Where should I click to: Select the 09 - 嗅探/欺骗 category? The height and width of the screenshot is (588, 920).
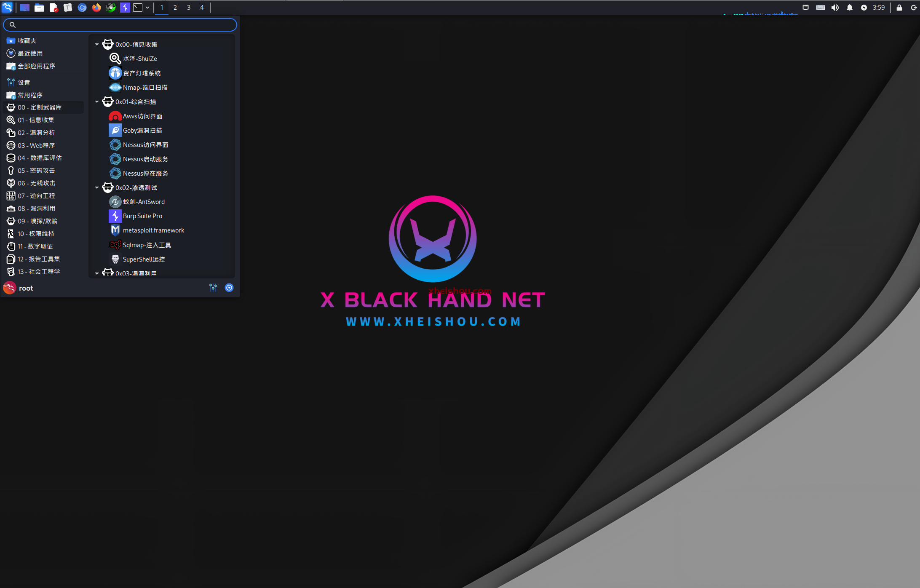pyautogui.click(x=44, y=221)
